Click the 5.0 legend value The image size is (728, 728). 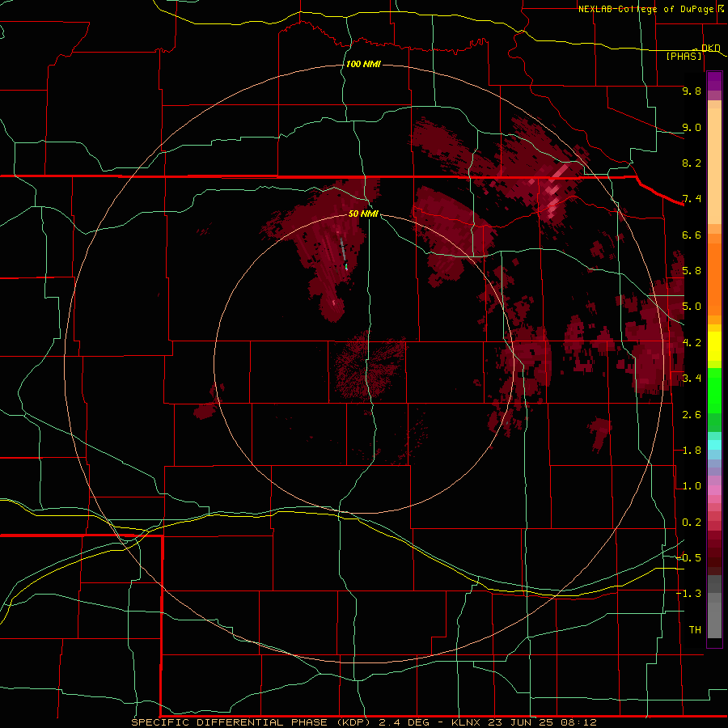coord(692,307)
